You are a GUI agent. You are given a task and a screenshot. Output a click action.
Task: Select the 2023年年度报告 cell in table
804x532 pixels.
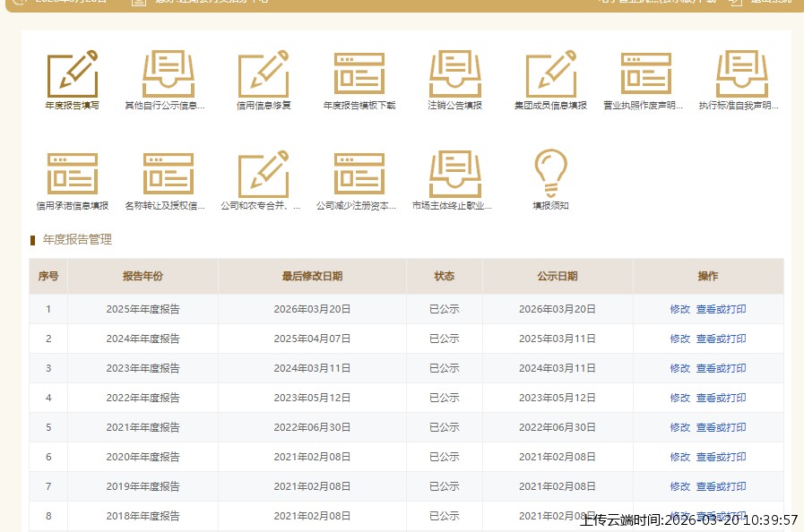(x=143, y=368)
